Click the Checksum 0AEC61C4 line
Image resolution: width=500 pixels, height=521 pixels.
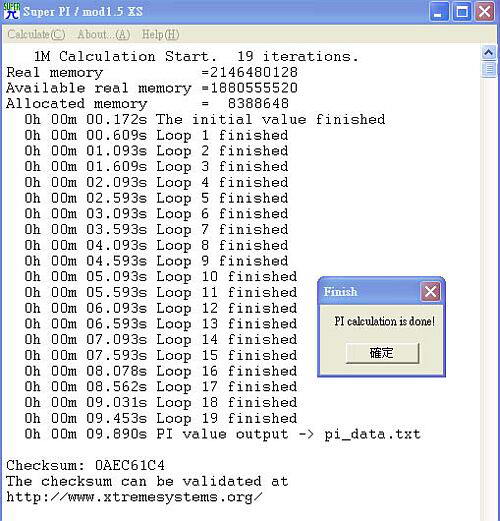coord(85,465)
